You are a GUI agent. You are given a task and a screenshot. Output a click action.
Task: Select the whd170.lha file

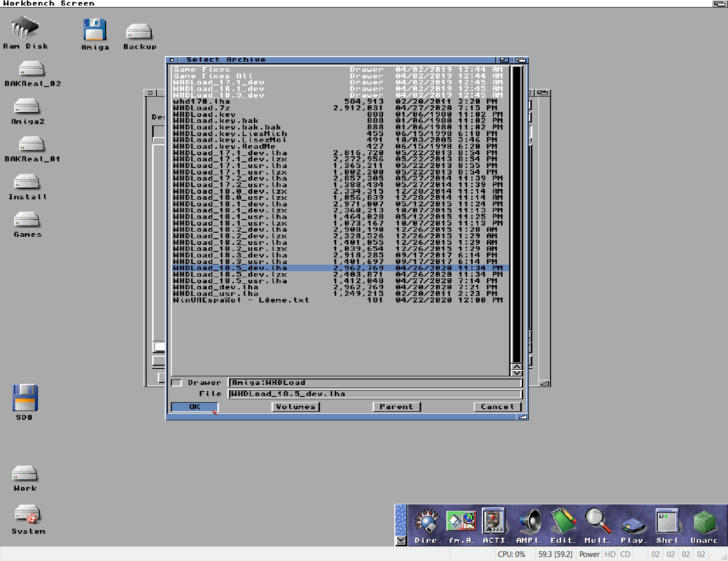(x=340, y=102)
